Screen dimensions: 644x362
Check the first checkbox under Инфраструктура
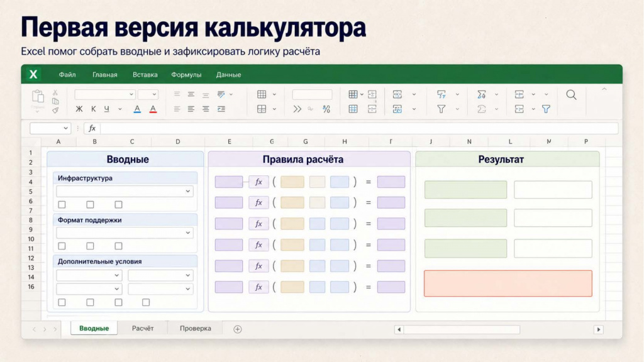pyautogui.click(x=62, y=204)
